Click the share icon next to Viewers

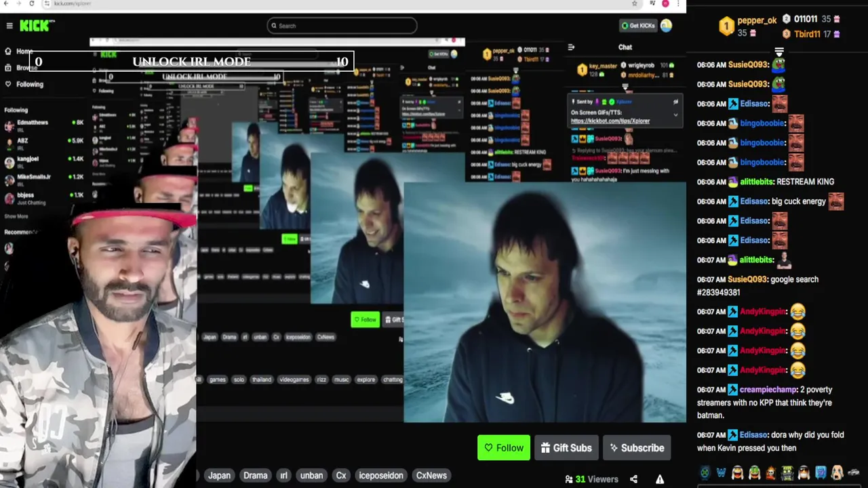coord(633,479)
